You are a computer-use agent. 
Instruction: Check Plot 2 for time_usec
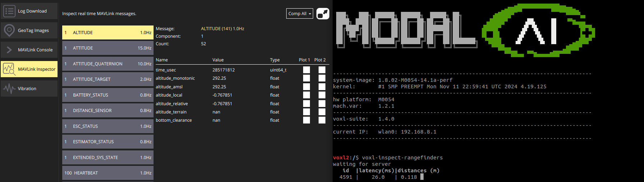322,70
